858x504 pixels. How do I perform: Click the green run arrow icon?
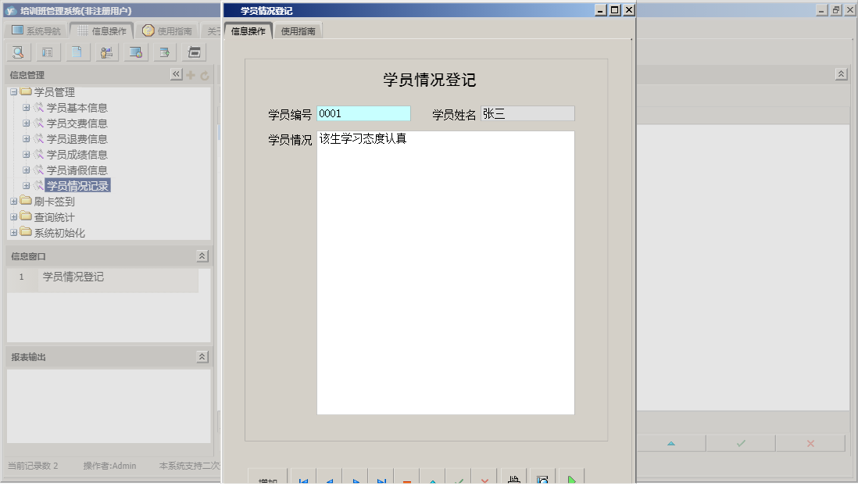click(x=571, y=481)
